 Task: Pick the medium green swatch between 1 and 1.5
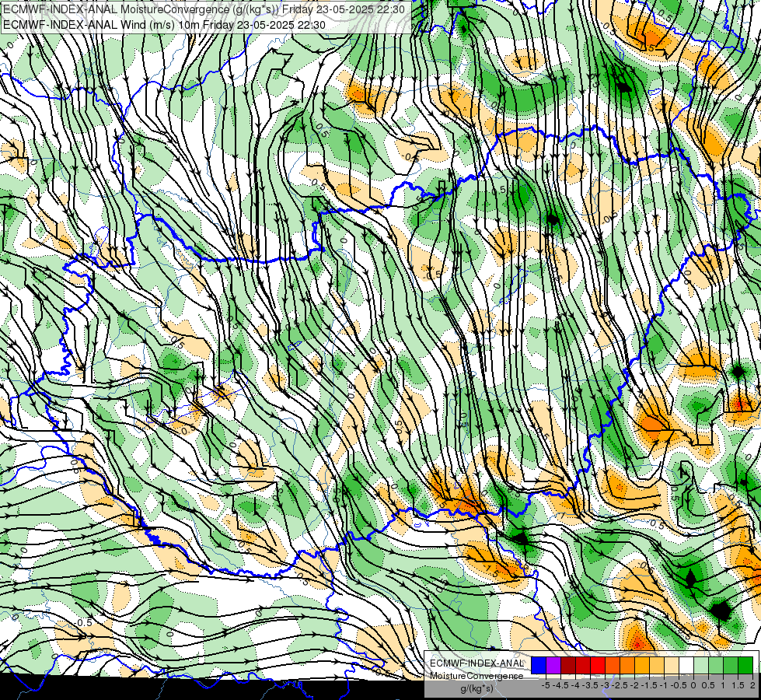pos(731,665)
